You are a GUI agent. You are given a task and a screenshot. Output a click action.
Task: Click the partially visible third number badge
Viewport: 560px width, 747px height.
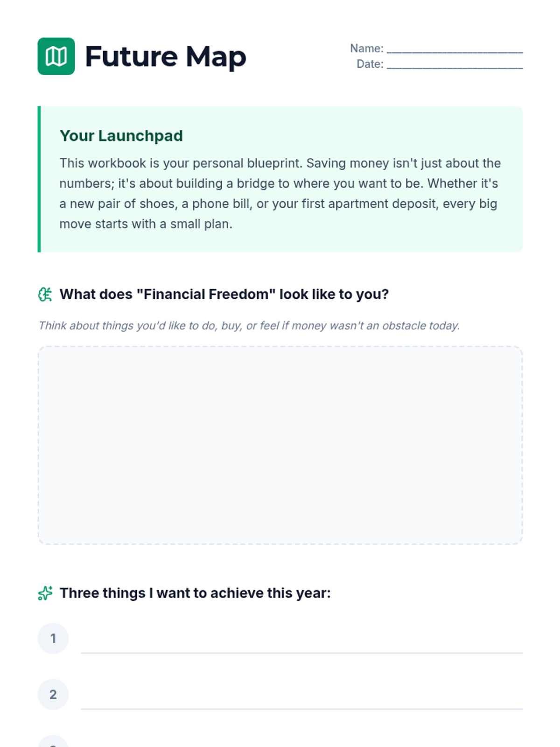click(53, 742)
